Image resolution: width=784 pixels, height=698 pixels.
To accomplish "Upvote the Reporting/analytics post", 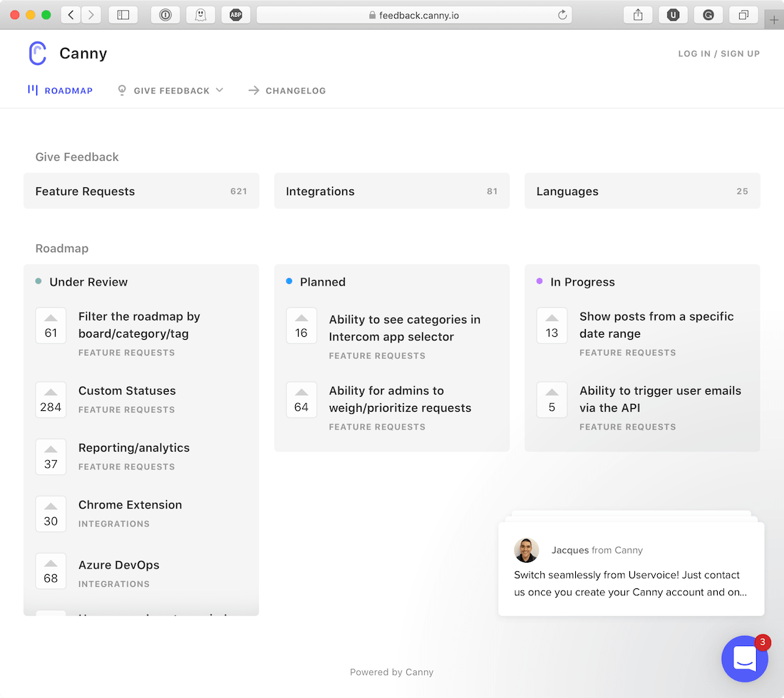I will (x=51, y=457).
